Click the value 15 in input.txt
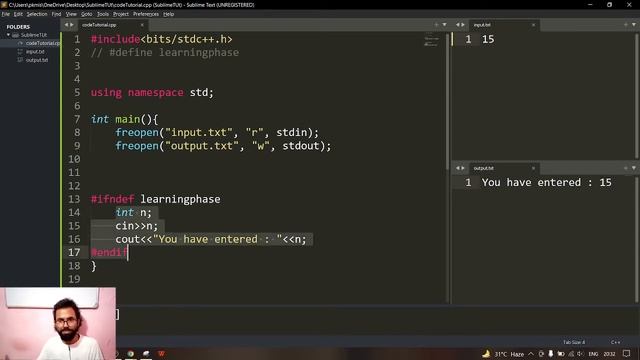The image size is (640, 360). [x=488, y=40]
